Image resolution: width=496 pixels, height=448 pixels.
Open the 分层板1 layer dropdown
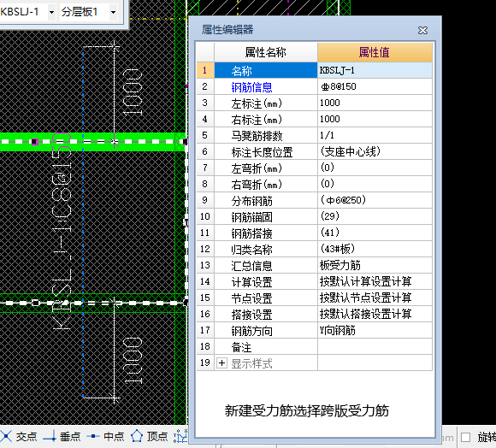coord(113,12)
